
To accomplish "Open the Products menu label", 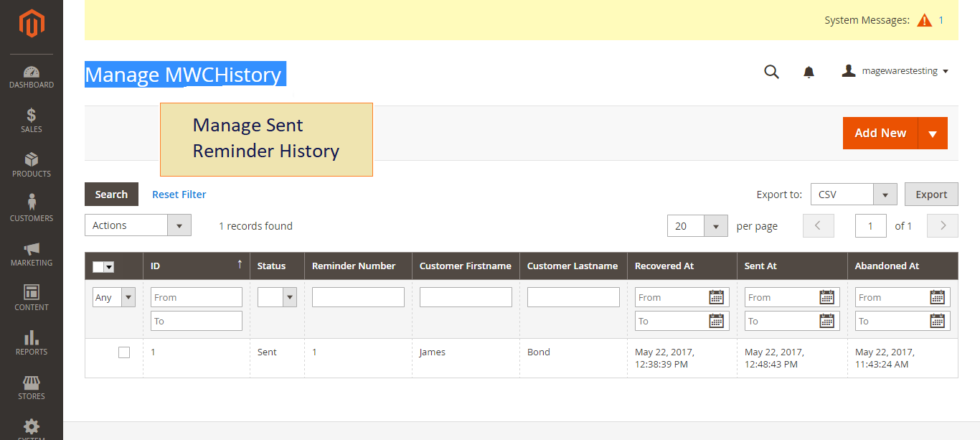I will pos(32,174).
